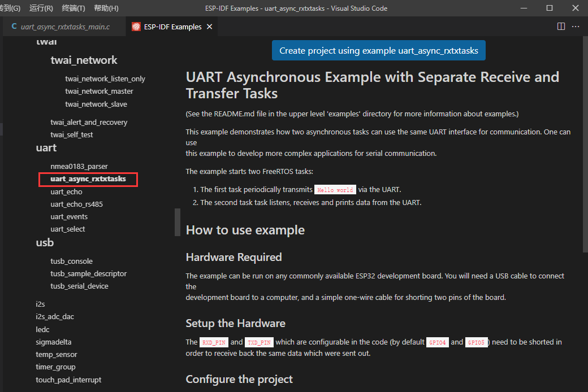The image size is (588, 392).
Task: Click Create project using example uart_async_rxtxtasks
Action: point(379,50)
